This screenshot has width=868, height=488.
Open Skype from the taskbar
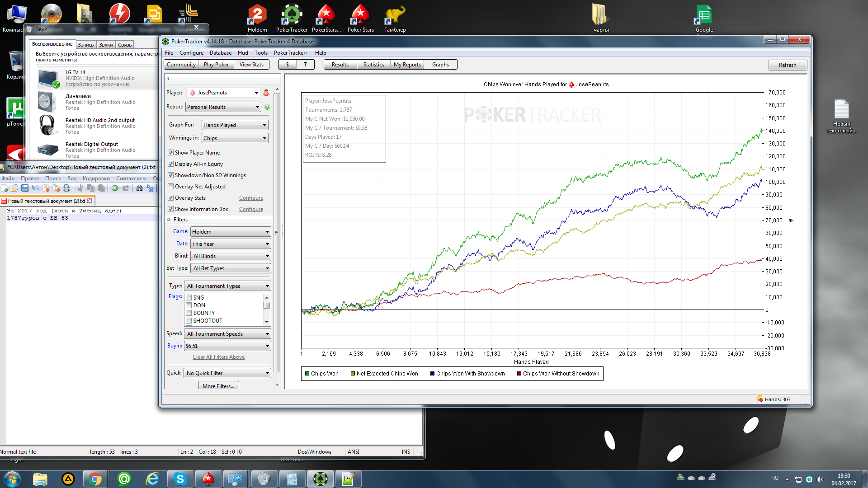(180, 479)
